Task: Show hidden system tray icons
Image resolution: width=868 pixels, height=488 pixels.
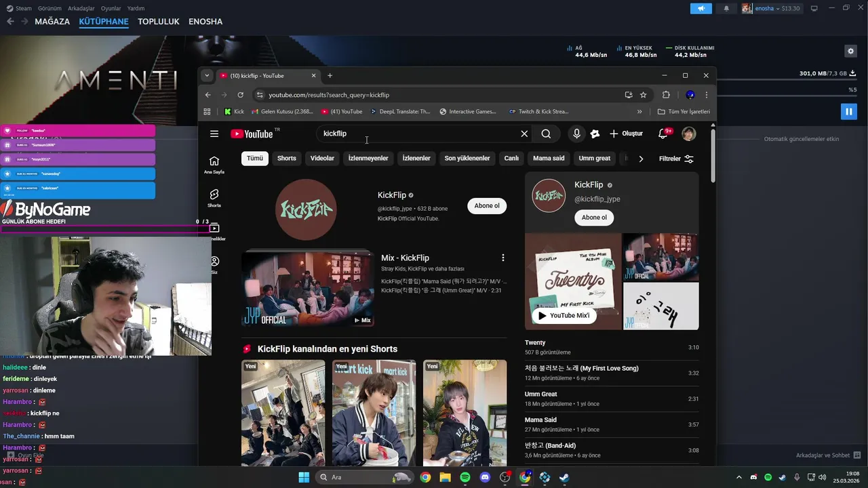Action: 739,477
